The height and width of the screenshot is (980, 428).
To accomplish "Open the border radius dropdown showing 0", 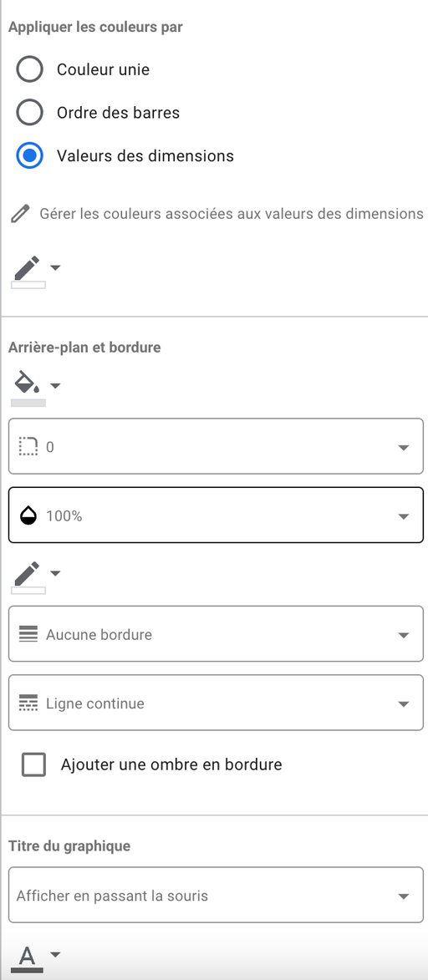I will 216,446.
